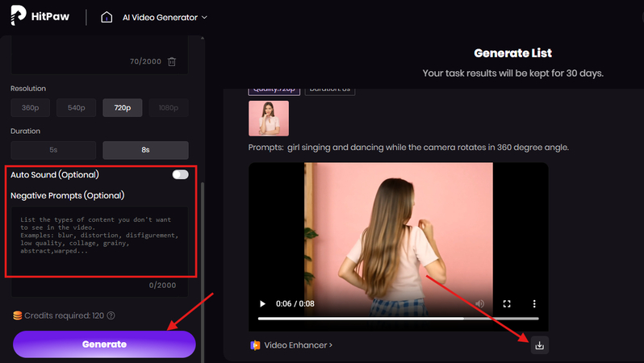Toggle the Auto Sound switch

click(x=180, y=174)
